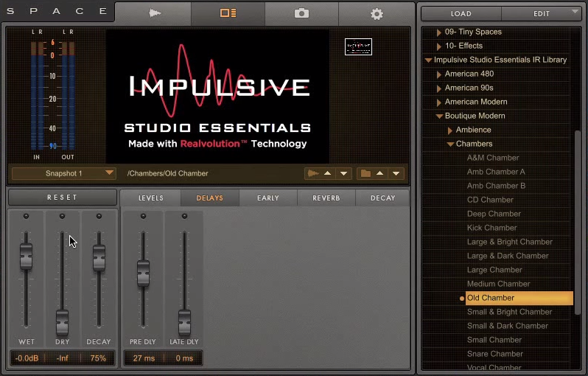Collapse Impulsive Studio Essentials IR Library
Screen dimensions: 588x376
point(428,60)
